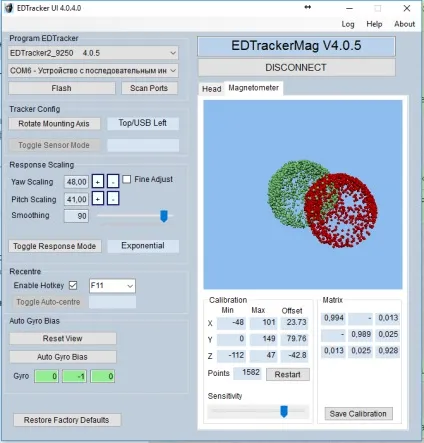Click X Offset value 23.73
424x443 pixels.
[x=295, y=323]
